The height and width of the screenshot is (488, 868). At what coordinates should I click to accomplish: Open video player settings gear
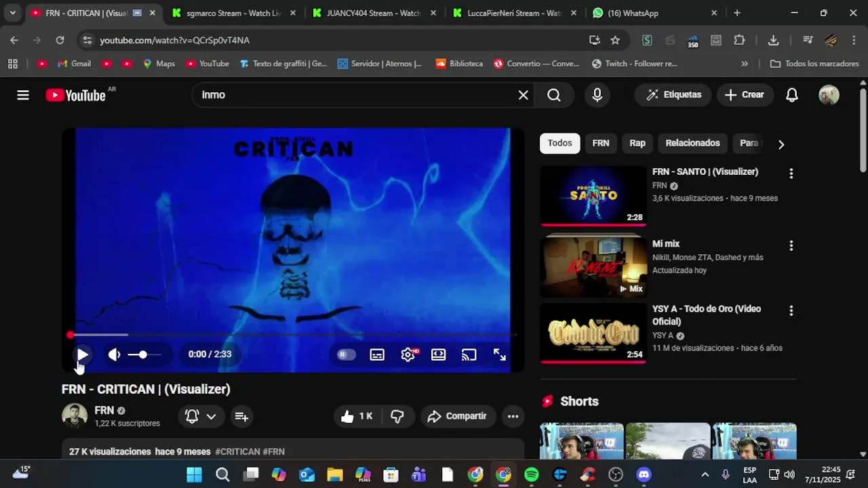tap(408, 354)
